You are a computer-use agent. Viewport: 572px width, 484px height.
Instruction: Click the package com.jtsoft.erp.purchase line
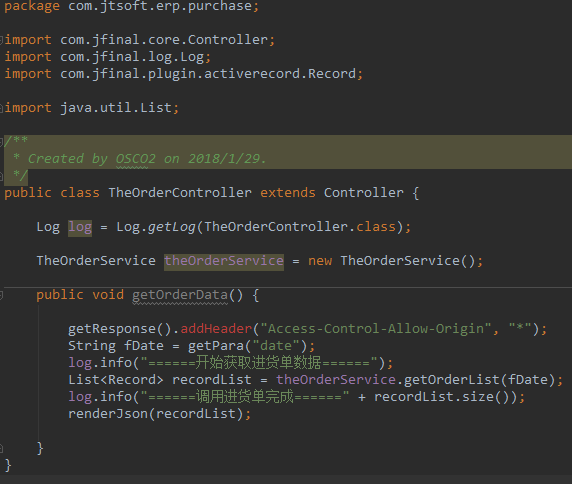coord(132,6)
